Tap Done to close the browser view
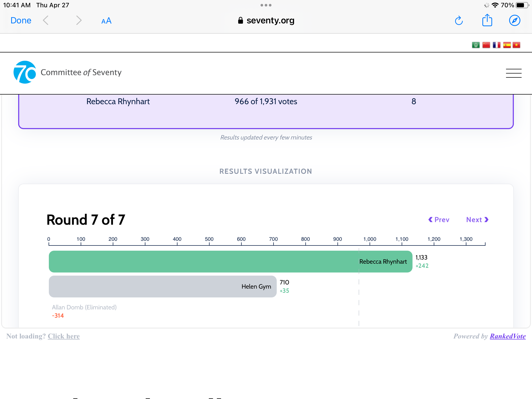The image size is (532, 399). (x=21, y=20)
